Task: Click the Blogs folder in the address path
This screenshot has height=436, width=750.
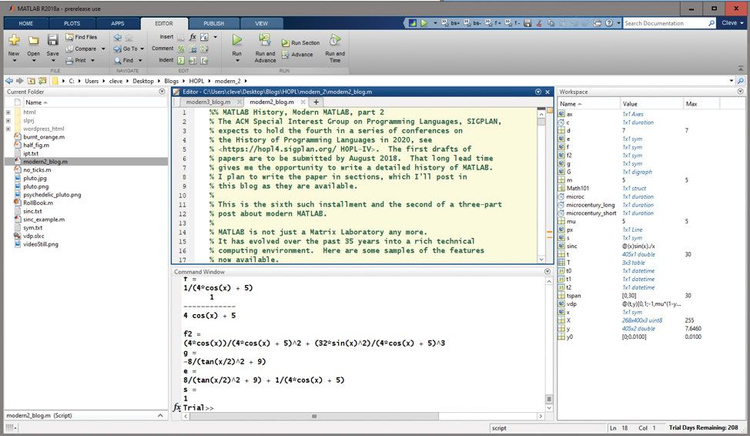Action: 171,81
